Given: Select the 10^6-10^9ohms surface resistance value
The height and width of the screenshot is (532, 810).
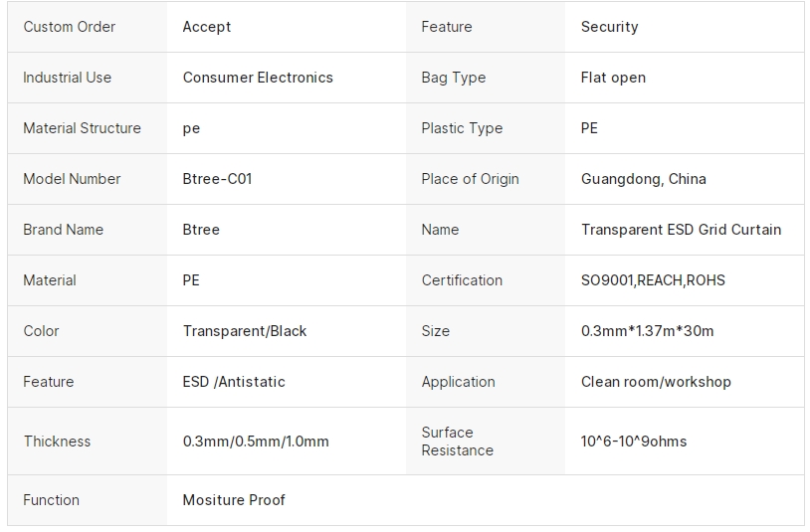Looking at the screenshot, I should pos(634,442).
